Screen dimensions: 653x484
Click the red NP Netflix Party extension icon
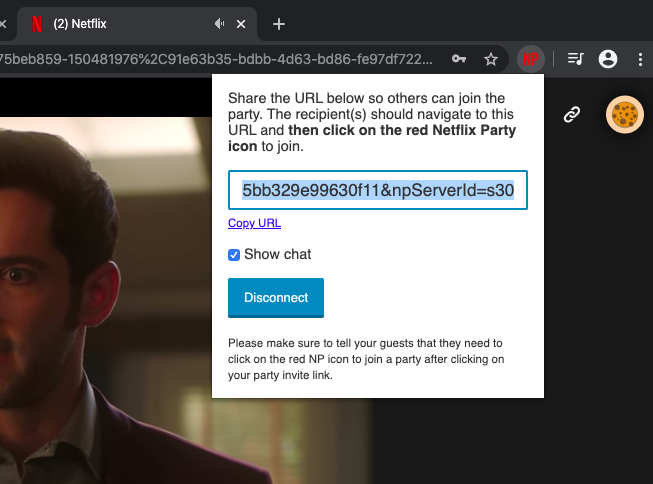(x=531, y=59)
